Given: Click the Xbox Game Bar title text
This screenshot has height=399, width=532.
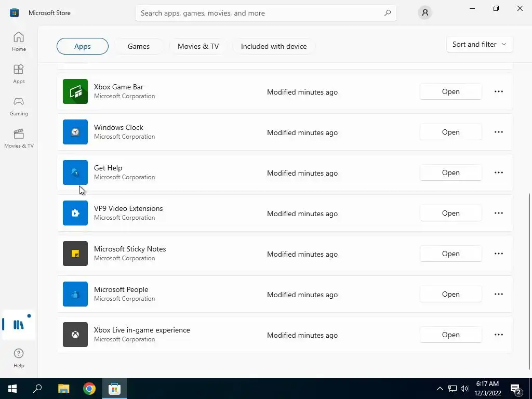Looking at the screenshot, I should [x=119, y=87].
